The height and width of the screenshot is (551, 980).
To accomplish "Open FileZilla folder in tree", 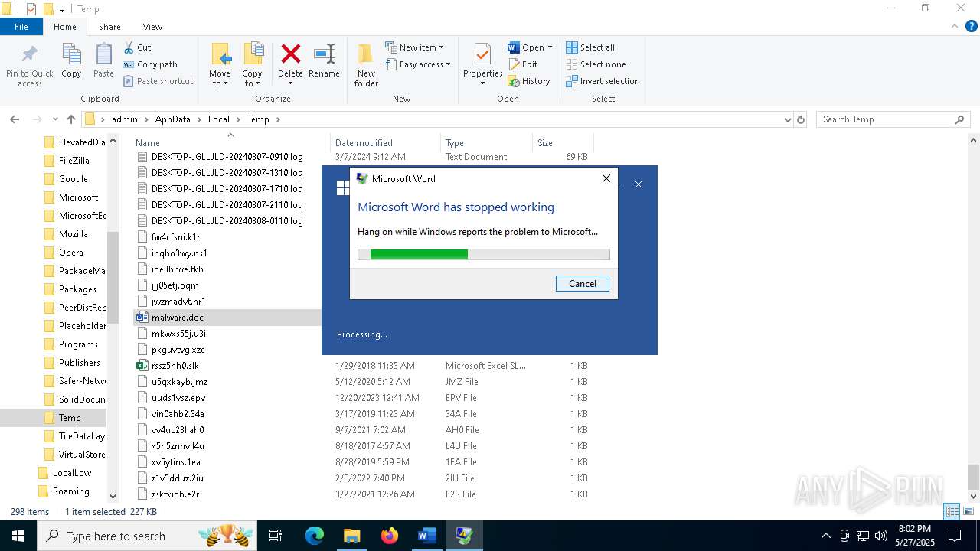I will click(x=73, y=161).
